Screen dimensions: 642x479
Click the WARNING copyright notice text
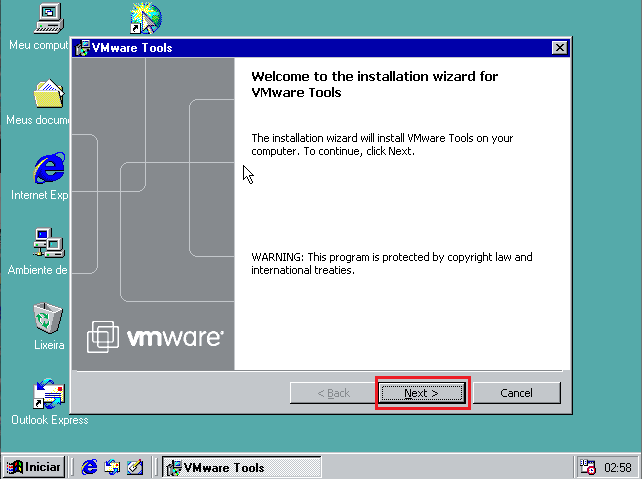pos(391,263)
